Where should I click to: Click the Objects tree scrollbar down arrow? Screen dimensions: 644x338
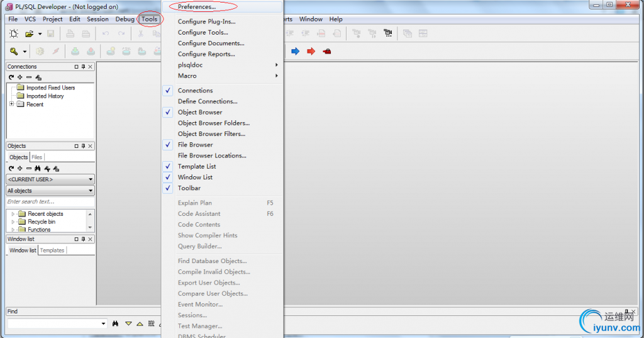(90, 227)
